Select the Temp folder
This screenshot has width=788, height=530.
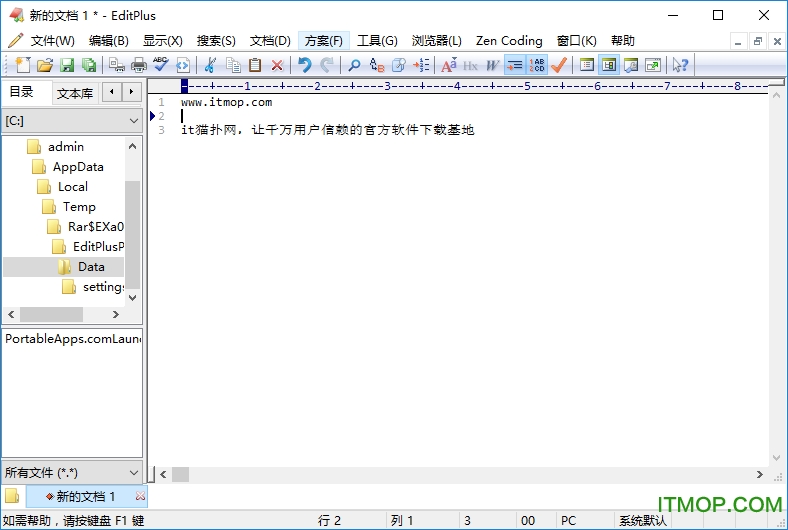[x=79, y=207]
